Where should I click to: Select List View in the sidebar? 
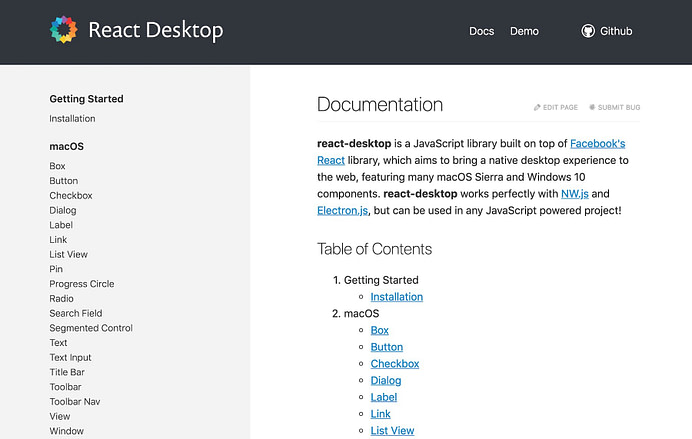(68, 255)
